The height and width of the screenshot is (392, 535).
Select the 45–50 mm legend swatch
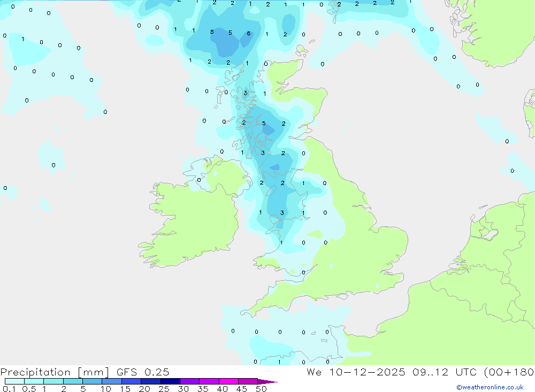248,381
